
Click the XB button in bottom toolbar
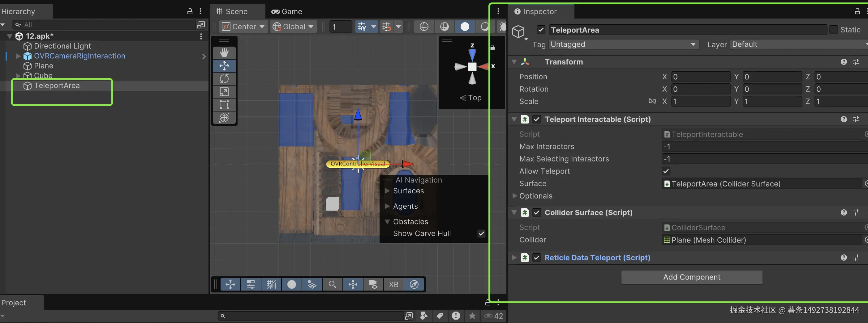393,285
